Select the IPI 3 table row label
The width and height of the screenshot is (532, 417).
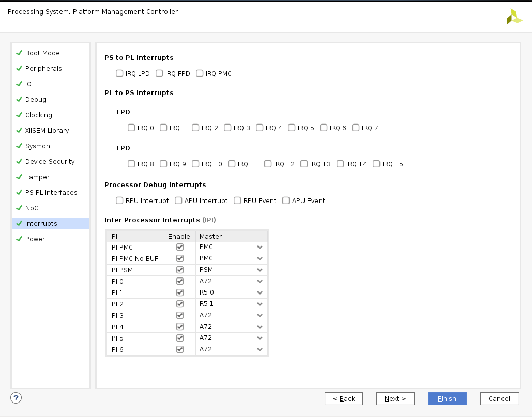[x=117, y=316]
